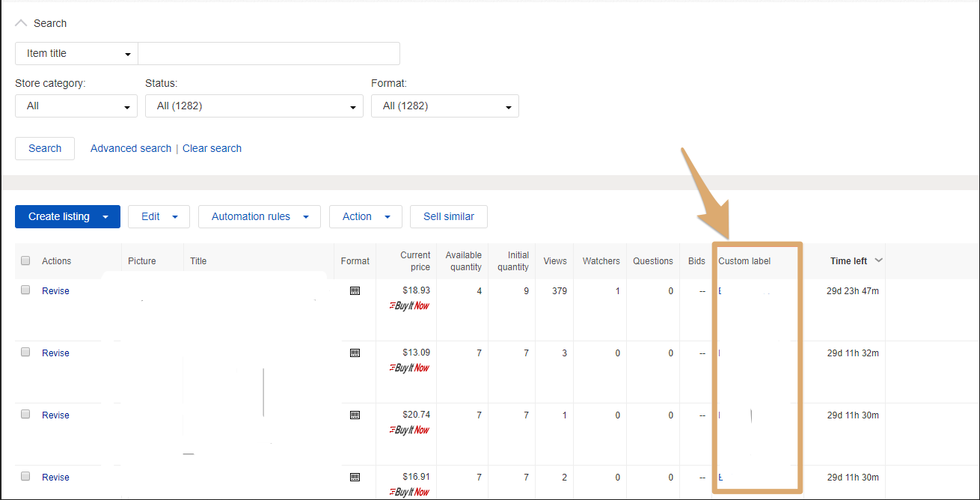This screenshot has height=500, width=980.
Task: Click the format icon on $16.91 row
Action: [x=355, y=477]
